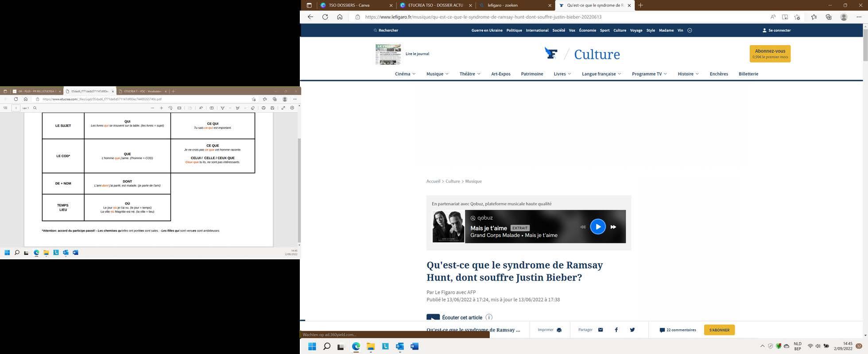The width and height of the screenshot is (868, 354).
Task: Go to Accueil in the breadcrumb
Action: 433,181
